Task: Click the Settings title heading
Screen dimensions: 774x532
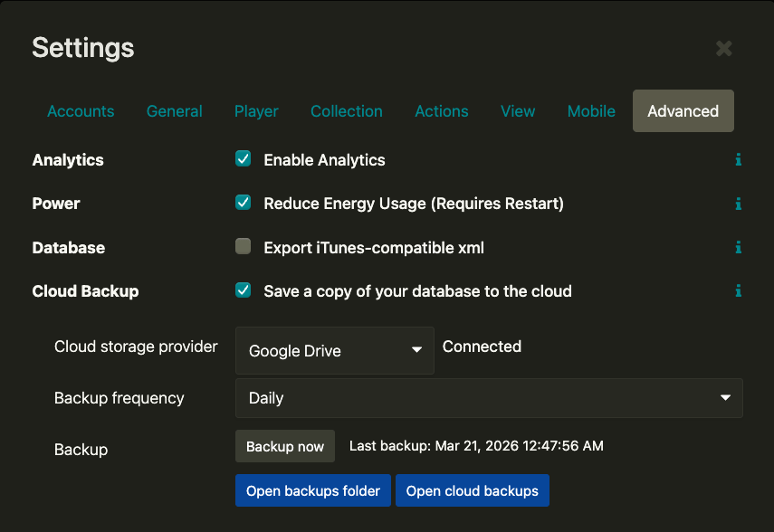Action: tap(83, 48)
